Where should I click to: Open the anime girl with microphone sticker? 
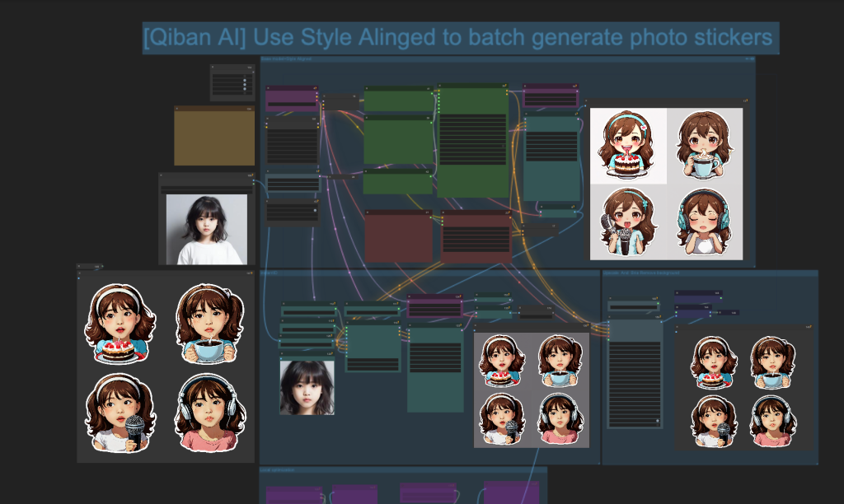tap(628, 222)
